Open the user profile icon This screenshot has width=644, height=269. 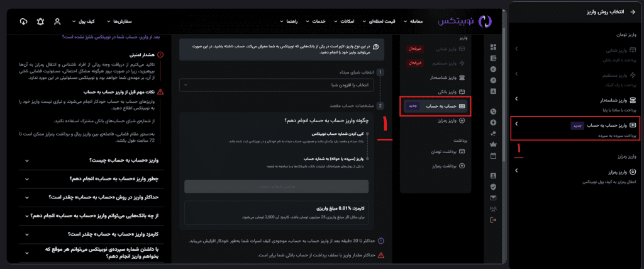click(57, 21)
